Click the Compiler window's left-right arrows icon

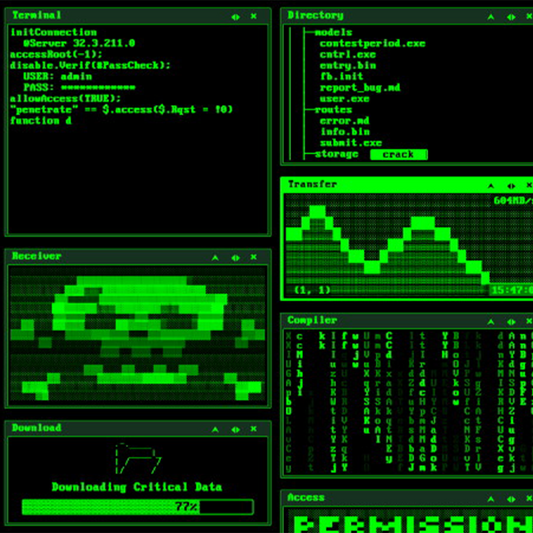pos(511,322)
